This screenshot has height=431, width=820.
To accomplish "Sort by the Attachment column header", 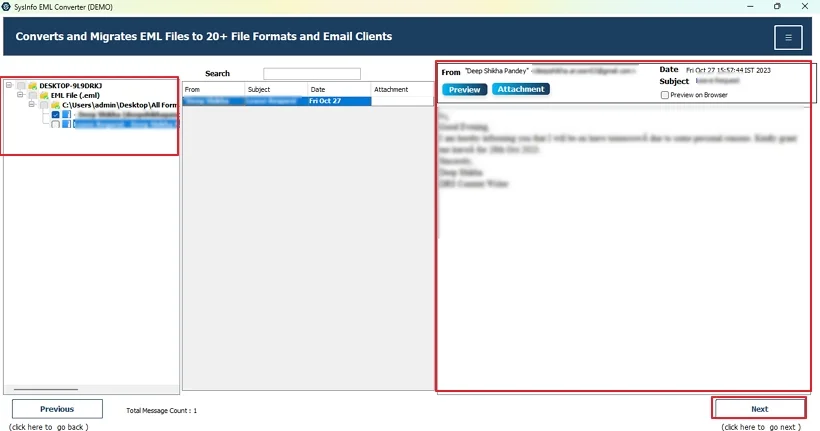I will click(402, 89).
